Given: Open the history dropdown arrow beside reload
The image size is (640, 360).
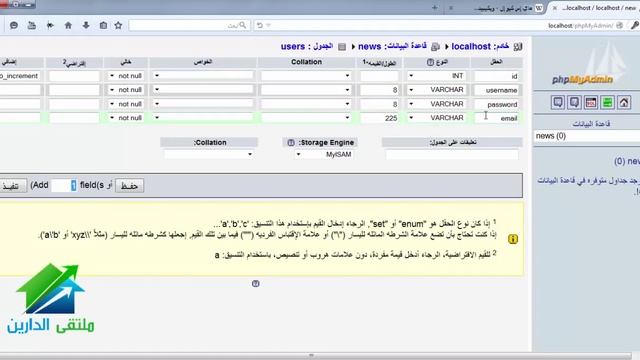Looking at the screenshot, I should 269,25.
